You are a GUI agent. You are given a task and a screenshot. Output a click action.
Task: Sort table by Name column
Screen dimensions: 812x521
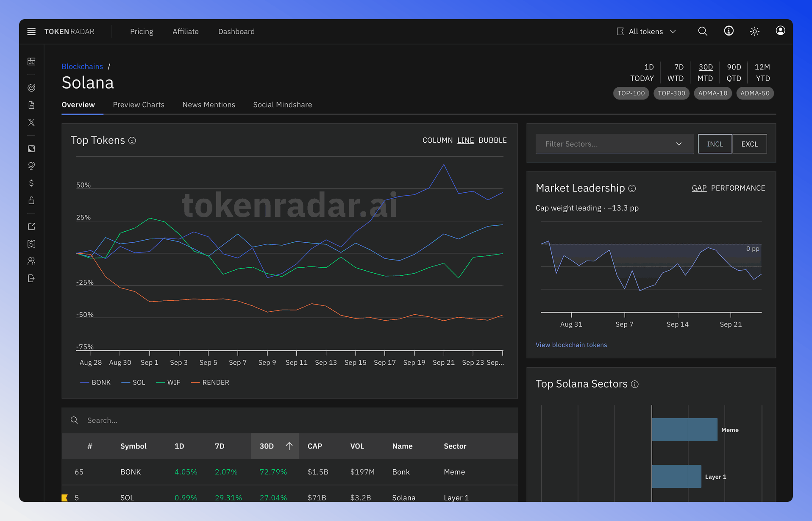click(402, 446)
